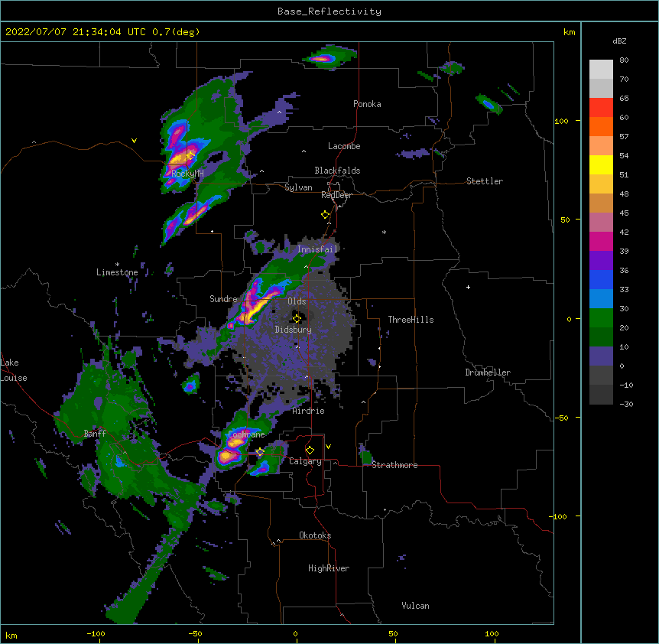Select the magenta 39-42 dBZ legend swatch
This screenshot has width=659, height=644.
click(601, 241)
